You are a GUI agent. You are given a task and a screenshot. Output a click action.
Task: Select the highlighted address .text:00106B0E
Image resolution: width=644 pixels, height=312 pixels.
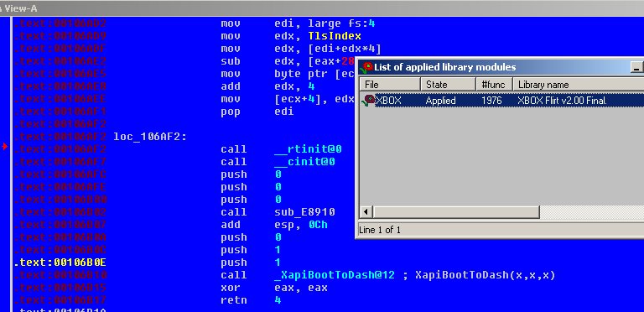tap(60, 263)
